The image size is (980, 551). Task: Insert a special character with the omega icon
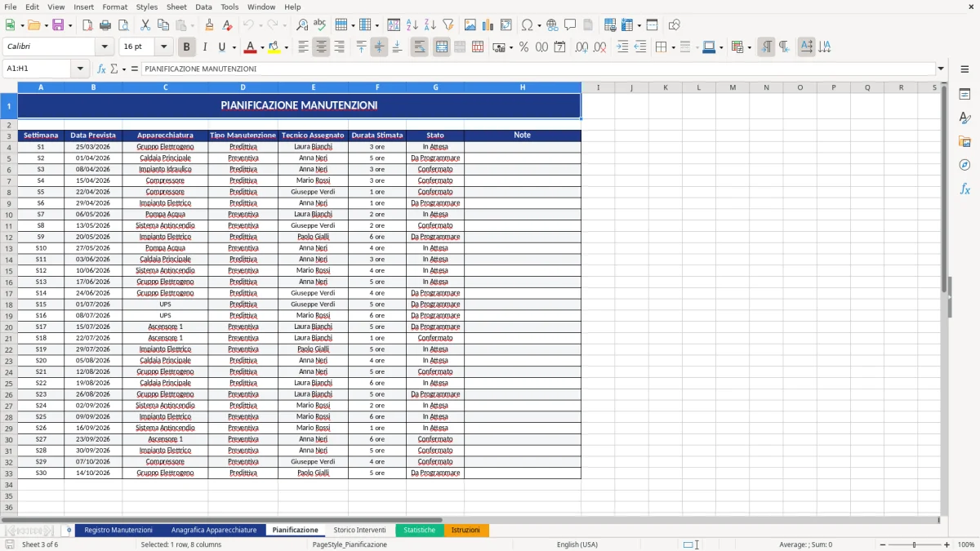click(528, 24)
